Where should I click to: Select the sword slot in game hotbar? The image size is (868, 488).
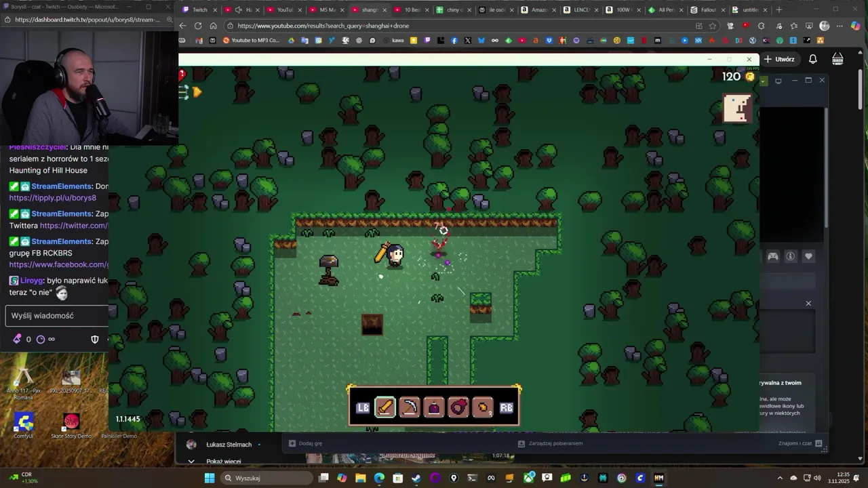385,407
